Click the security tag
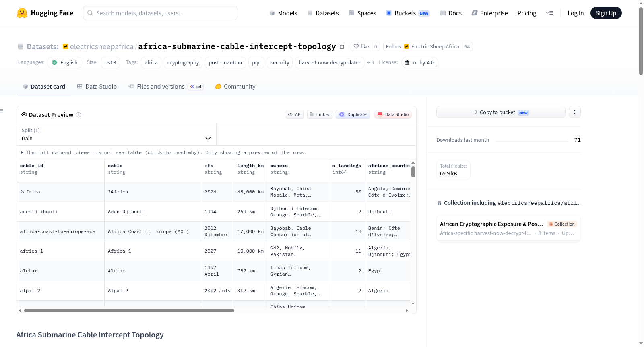This screenshot has height=347, width=644. point(280,62)
